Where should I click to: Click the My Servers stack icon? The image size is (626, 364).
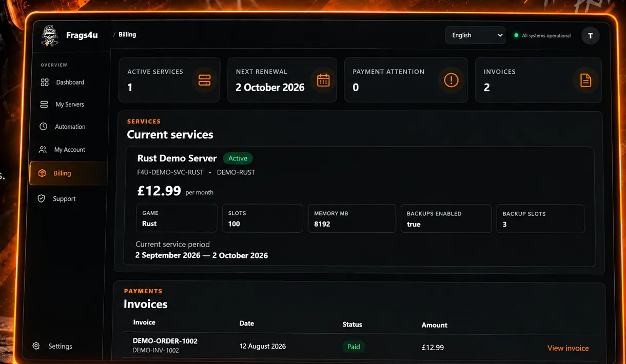tap(44, 104)
